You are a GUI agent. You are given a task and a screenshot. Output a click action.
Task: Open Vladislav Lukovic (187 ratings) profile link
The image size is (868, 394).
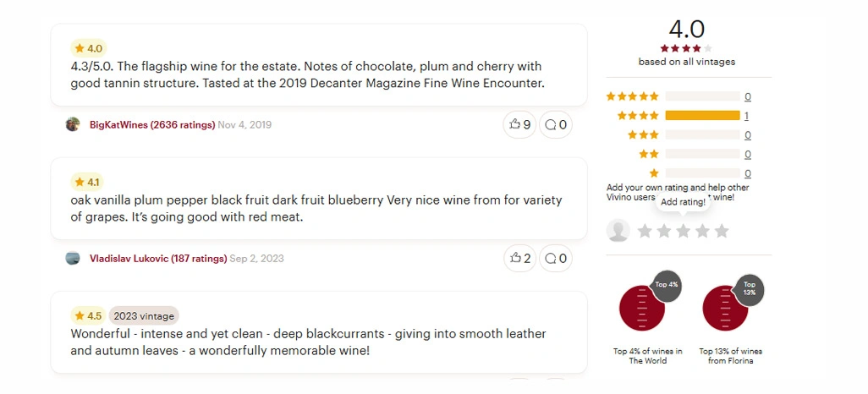(158, 259)
